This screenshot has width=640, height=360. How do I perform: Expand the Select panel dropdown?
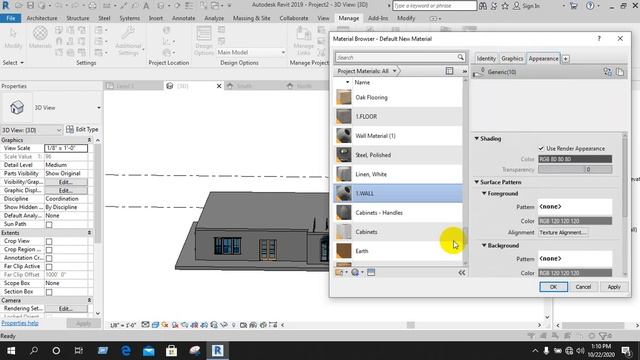[13, 63]
